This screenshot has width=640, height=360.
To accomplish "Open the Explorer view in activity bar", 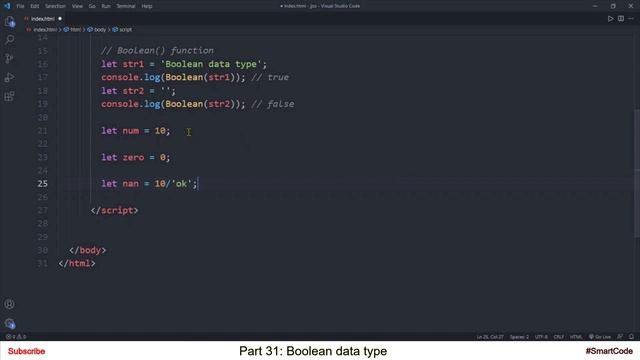I will [9, 22].
